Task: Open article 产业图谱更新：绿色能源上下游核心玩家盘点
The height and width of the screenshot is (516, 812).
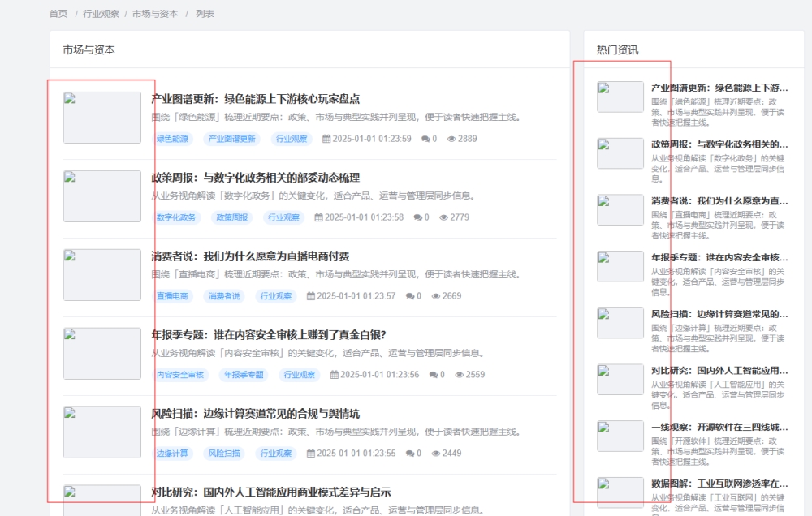Action: 255,99
